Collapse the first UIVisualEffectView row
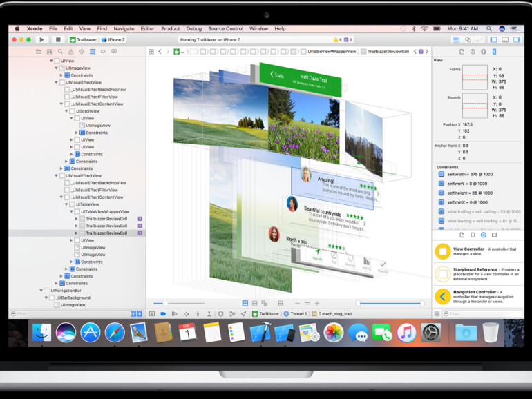 tap(57, 82)
